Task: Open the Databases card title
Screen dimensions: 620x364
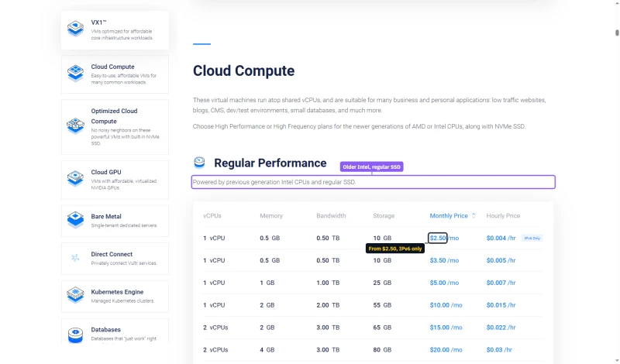Action: point(105,330)
